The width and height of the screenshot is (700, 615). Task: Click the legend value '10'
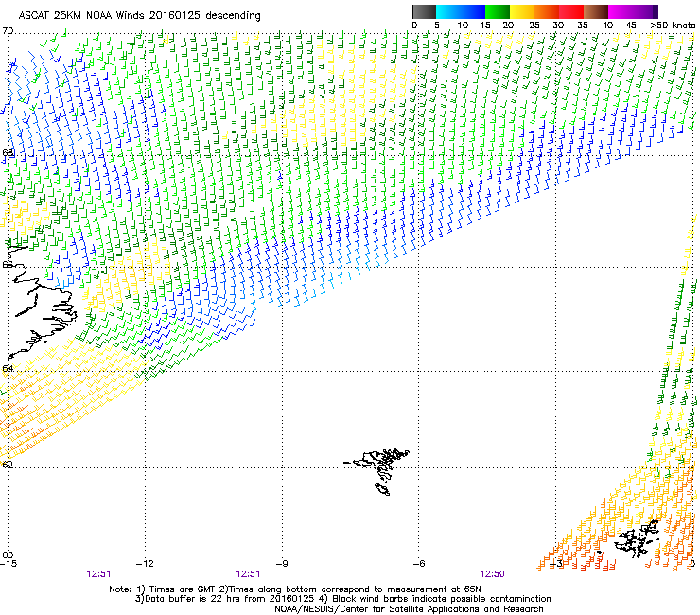pyautogui.click(x=463, y=26)
